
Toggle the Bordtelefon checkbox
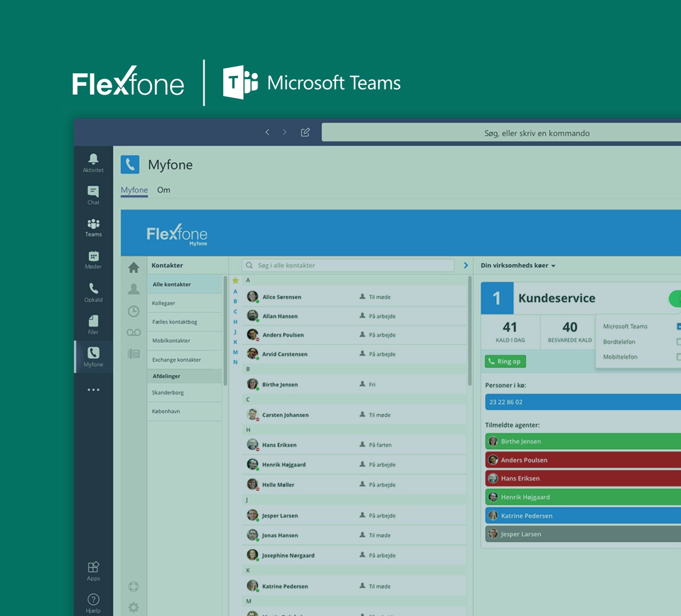click(x=679, y=342)
